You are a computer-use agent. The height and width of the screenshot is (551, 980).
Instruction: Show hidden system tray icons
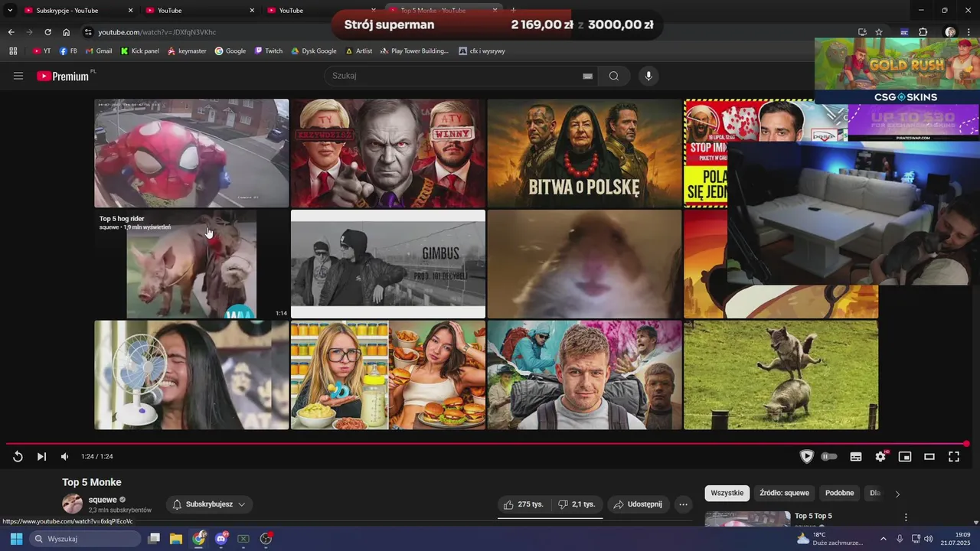tap(883, 539)
